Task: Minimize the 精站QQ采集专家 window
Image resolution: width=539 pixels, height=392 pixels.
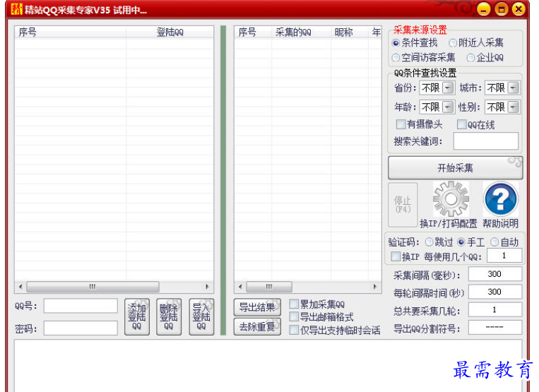Action: [483, 9]
